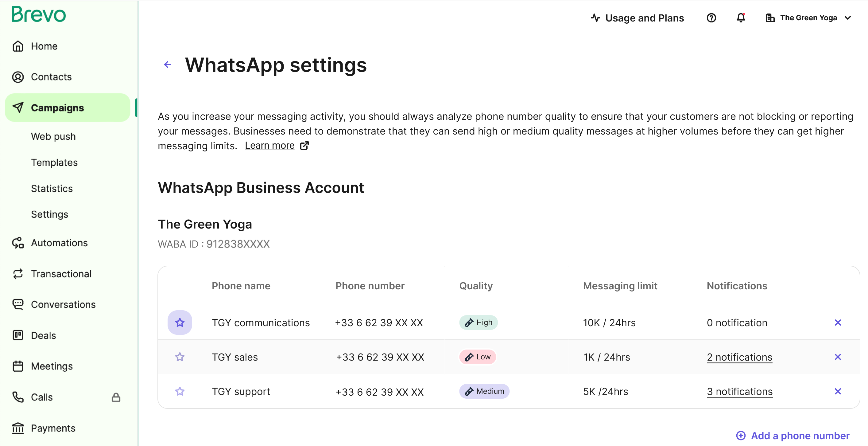This screenshot has height=446, width=868.
Task: Open the Web push submenu item
Action: [x=53, y=136]
